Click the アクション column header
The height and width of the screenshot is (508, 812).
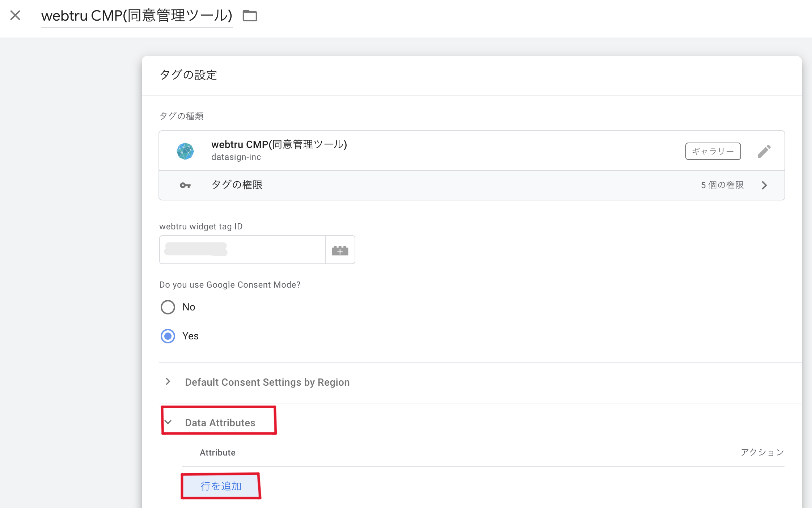[762, 452]
